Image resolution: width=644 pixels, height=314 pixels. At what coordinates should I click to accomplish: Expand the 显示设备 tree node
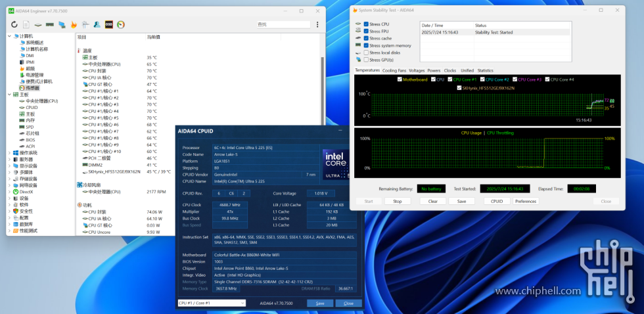point(10,166)
